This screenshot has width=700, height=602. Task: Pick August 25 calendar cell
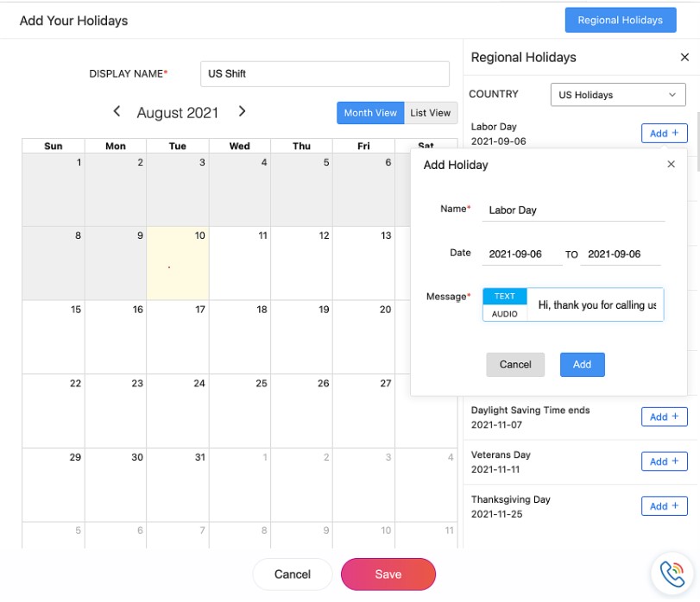click(240, 411)
